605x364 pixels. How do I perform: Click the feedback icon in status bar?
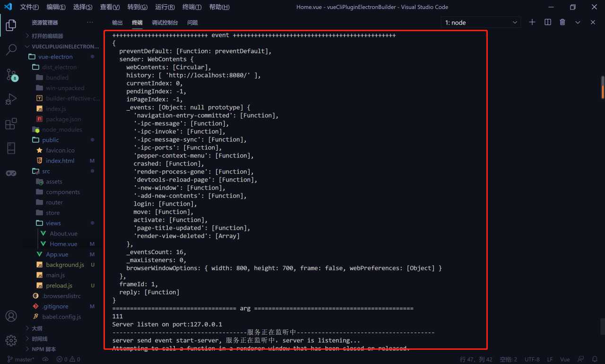(581, 359)
